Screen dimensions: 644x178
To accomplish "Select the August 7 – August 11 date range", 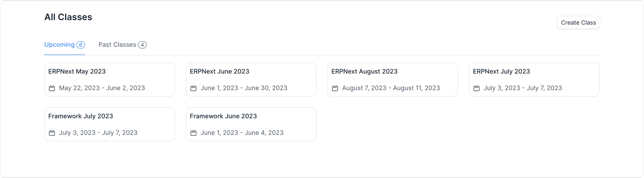I will (391, 88).
